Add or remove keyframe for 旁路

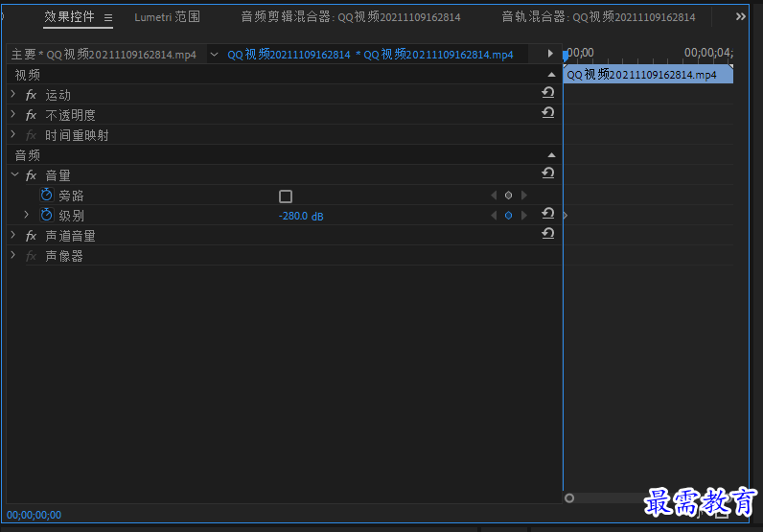pyautogui.click(x=508, y=196)
